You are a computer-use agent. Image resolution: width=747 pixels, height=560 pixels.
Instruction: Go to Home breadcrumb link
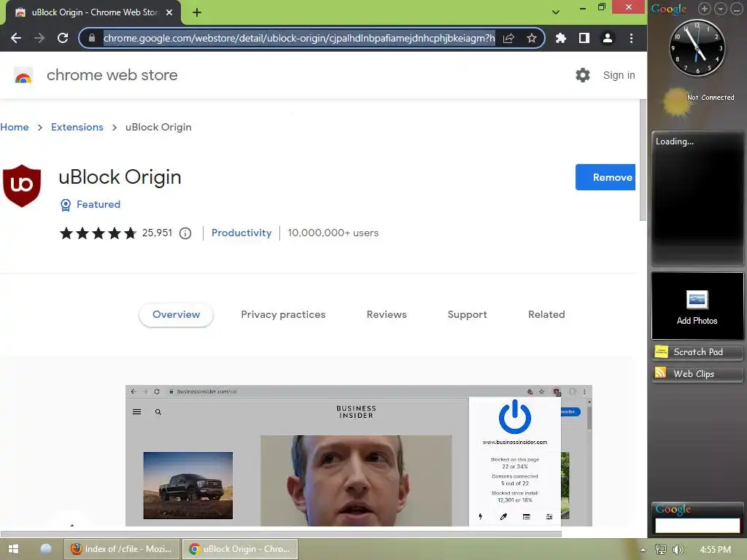click(15, 127)
